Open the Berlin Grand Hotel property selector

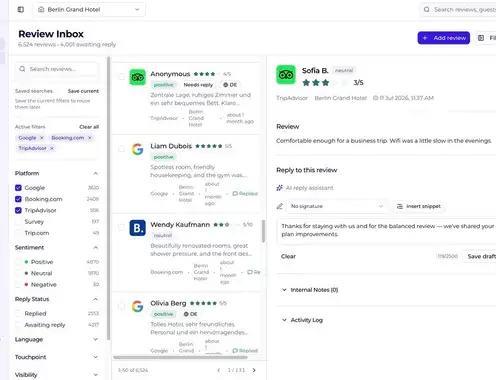[x=89, y=9]
